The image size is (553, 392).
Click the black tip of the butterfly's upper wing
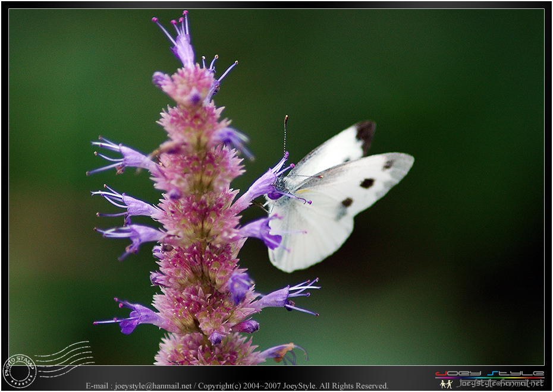click(x=365, y=134)
